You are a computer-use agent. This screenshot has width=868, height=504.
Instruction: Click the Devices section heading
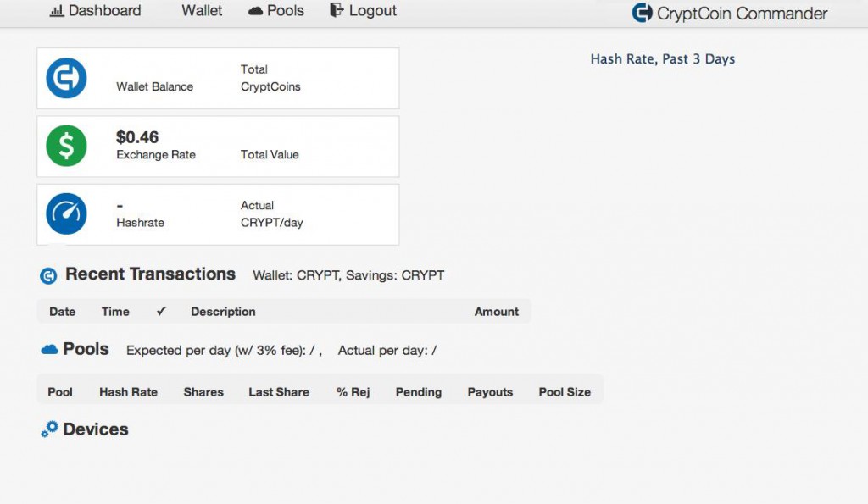[96, 429]
